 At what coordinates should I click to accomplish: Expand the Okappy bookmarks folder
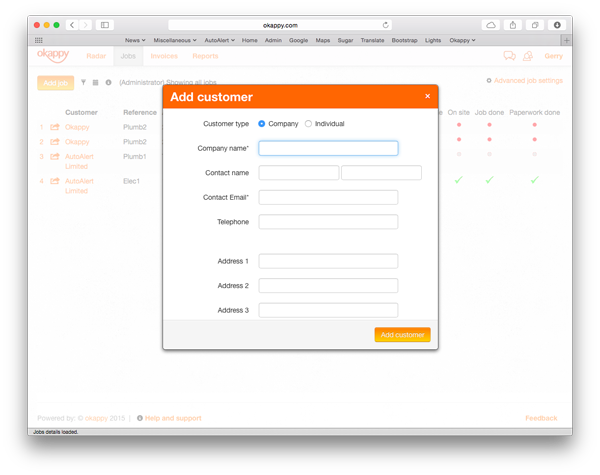(x=462, y=40)
